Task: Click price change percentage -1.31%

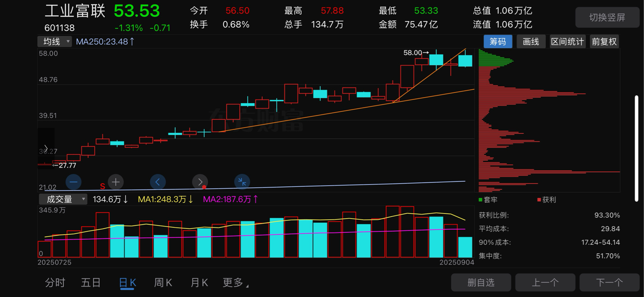Action: (128, 28)
